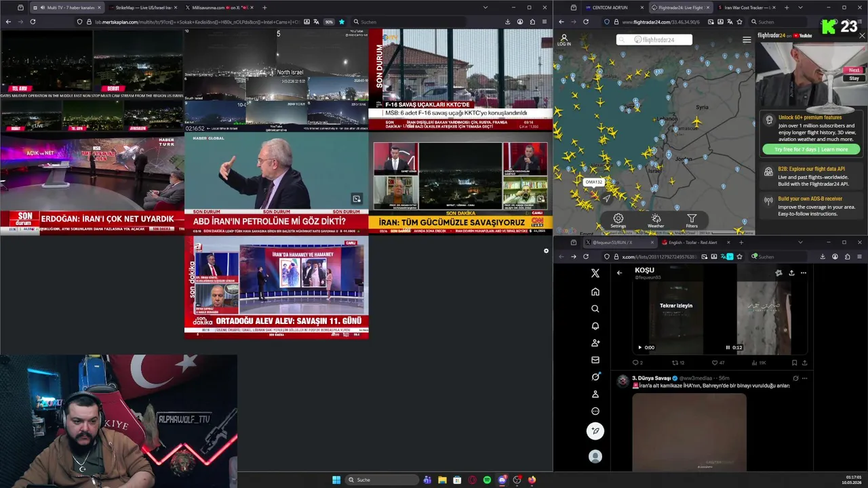Screen dimensions: 868x488
Task: Go back from KOŞU list on X
Action: tap(619, 272)
